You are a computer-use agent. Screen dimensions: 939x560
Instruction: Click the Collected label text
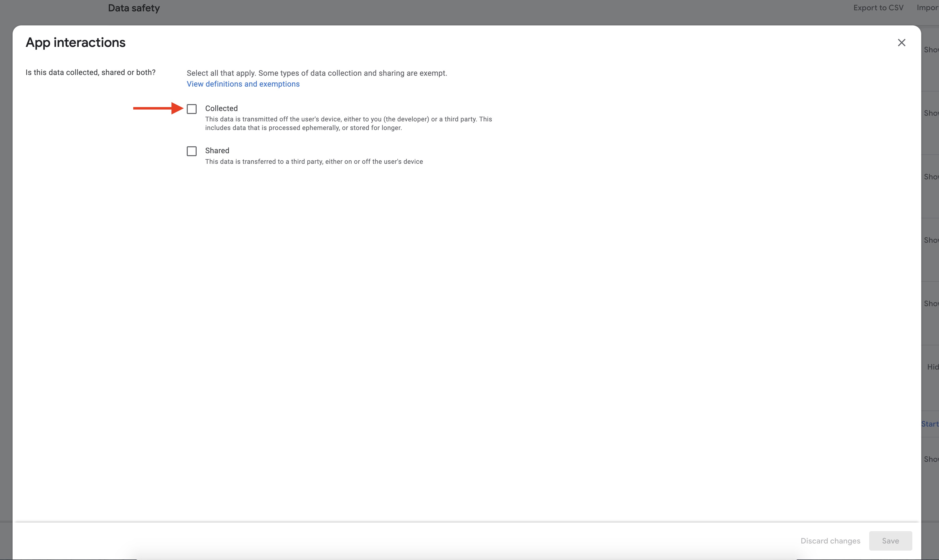click(x=221, y=108)
